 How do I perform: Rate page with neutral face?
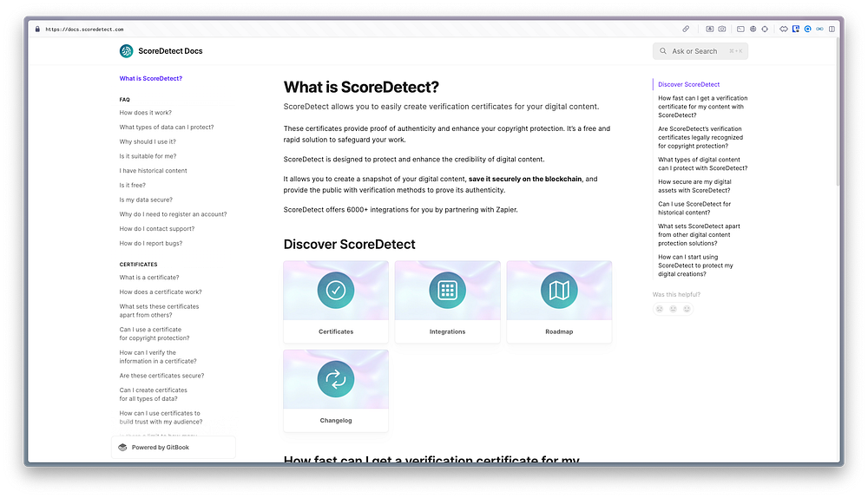(x=674, y=309)
